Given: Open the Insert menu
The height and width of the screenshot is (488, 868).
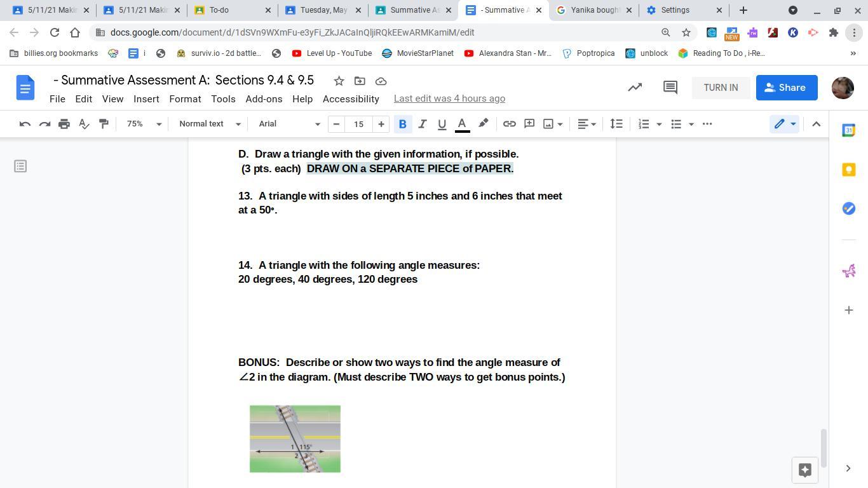Looking at the screenshot, I should tap(146, 99).
